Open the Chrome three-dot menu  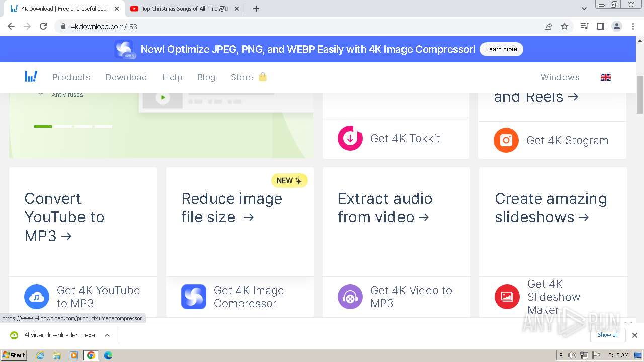point(633,26)
